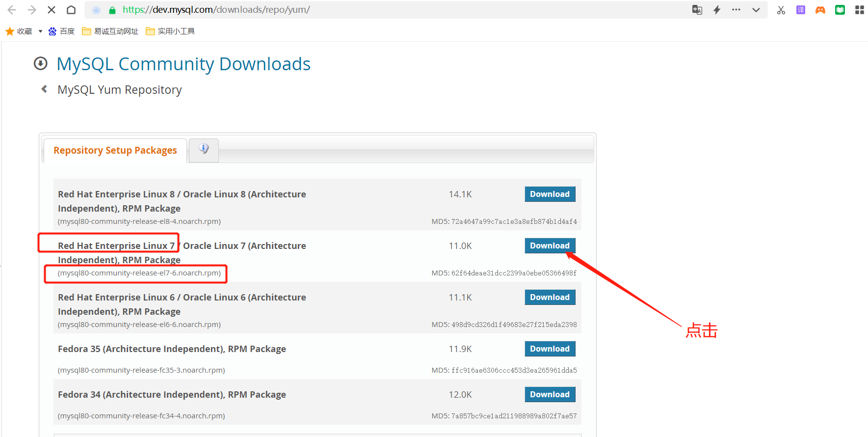868x437 pixels.
Task: Open the 实用小工具 bookmark folder
Action: pos(170,31)
